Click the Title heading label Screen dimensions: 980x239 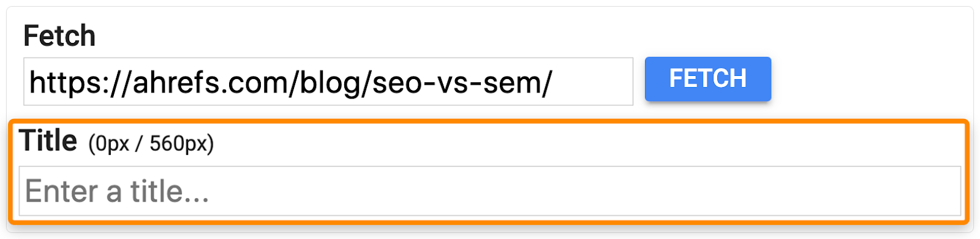click(x=48, y=141)
